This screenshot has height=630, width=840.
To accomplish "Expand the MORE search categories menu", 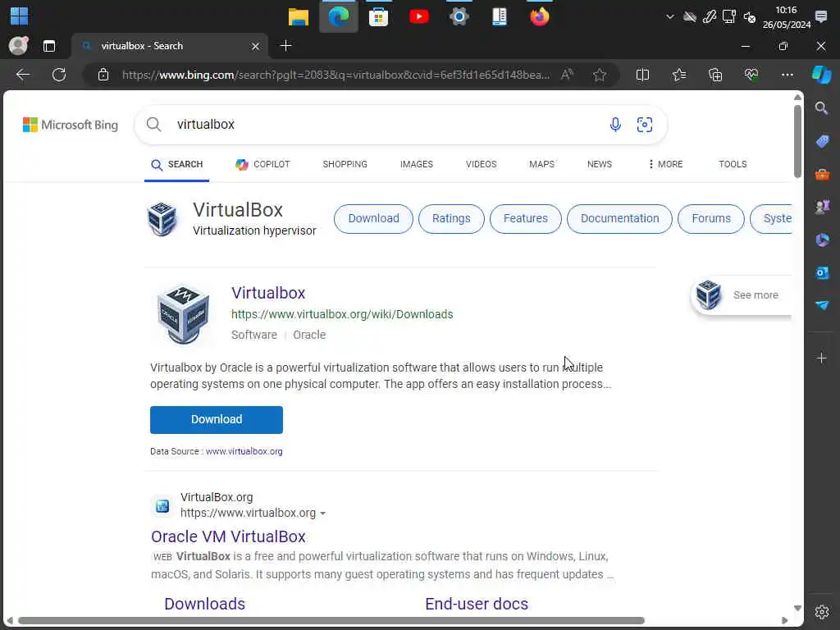I will (665, 164).
